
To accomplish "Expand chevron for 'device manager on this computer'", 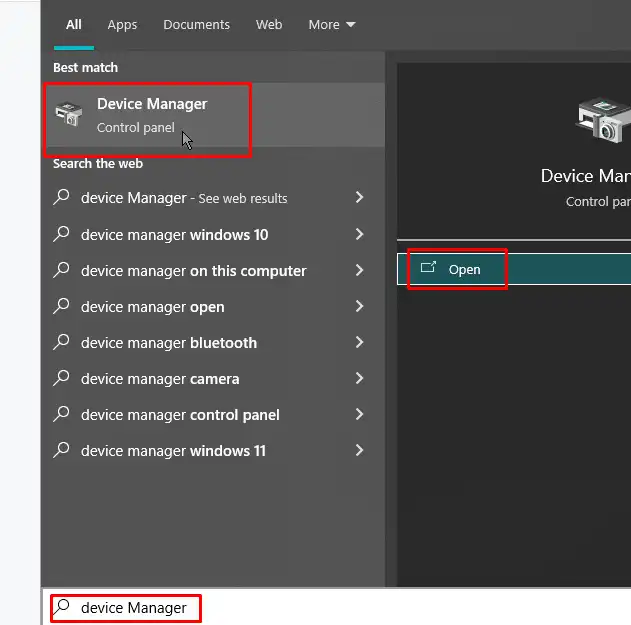I will pos(359,271).
